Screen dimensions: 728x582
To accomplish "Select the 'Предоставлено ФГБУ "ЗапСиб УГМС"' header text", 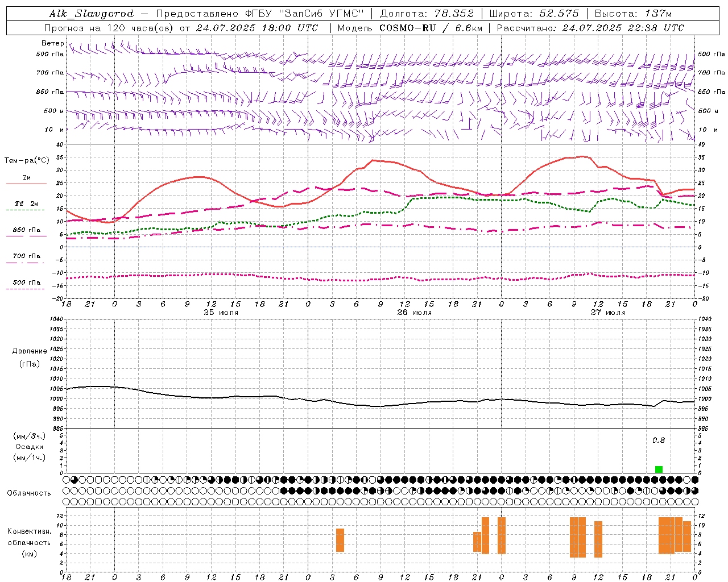I will tap(260, 14).
